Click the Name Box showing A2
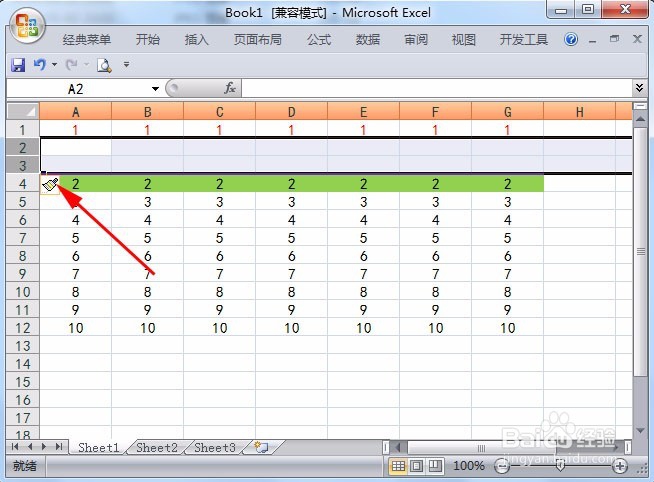 coord(75,89)
